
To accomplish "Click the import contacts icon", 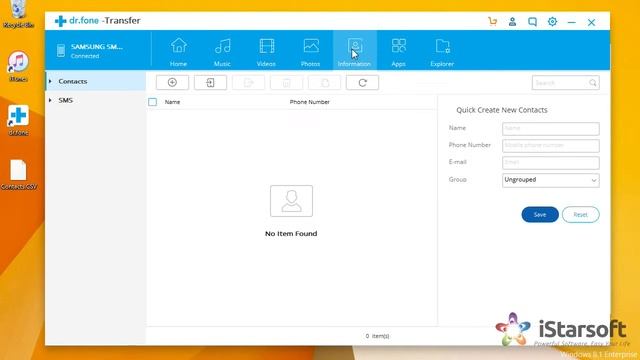I will coord(210,82).
